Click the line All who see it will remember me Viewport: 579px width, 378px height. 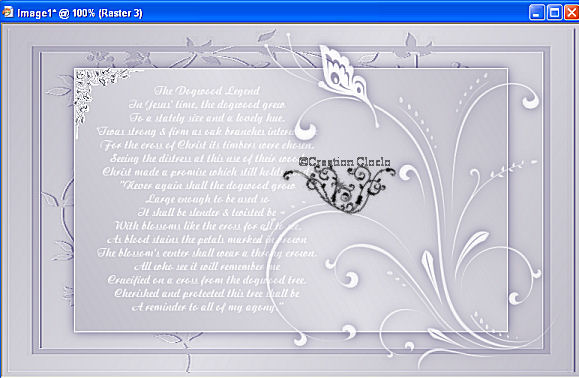(x=207, y=266)
